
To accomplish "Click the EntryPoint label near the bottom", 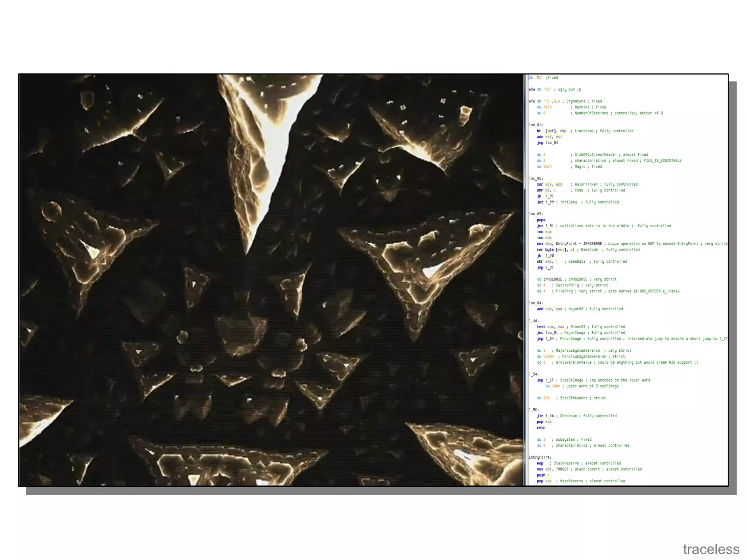I will 540,457.
